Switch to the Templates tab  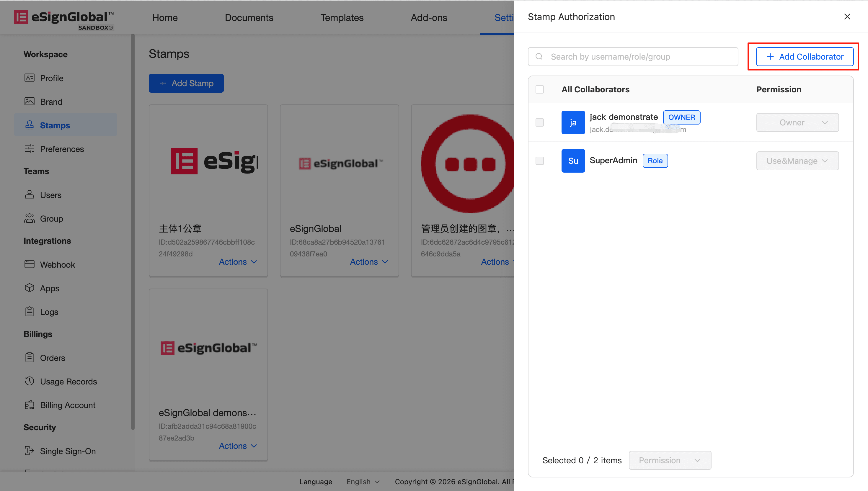(341, 17)
